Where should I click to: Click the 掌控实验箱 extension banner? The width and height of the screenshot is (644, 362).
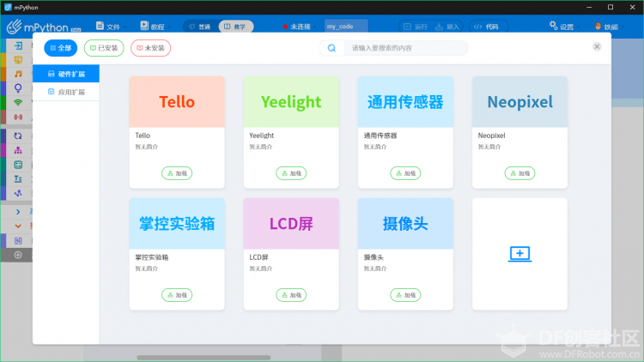(x=177, y=224)
